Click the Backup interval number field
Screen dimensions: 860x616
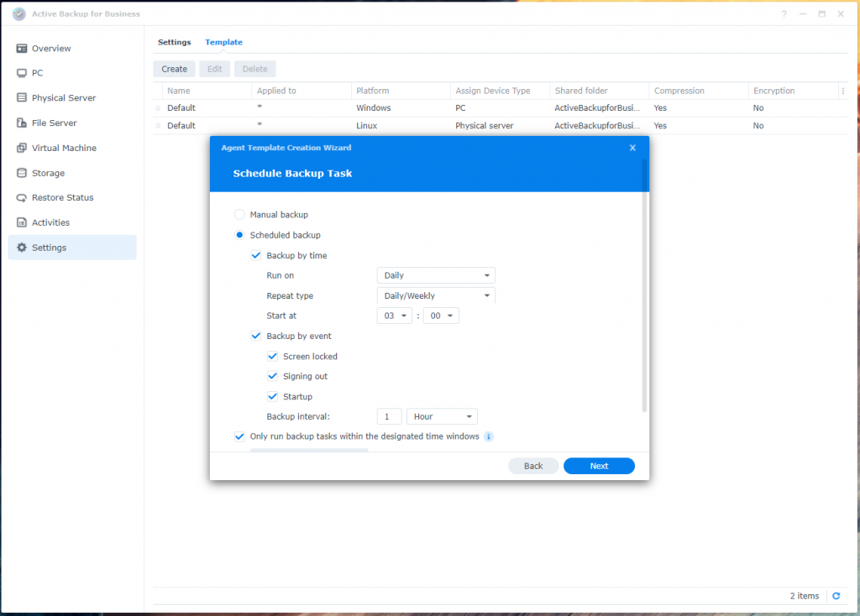pyautogui.click(x=390, y=416)
